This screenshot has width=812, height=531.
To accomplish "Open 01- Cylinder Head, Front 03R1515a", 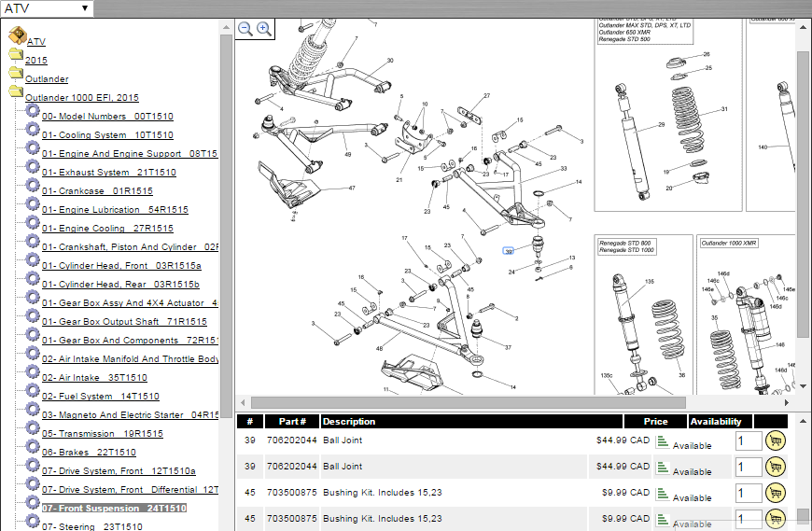I will 121,265.
